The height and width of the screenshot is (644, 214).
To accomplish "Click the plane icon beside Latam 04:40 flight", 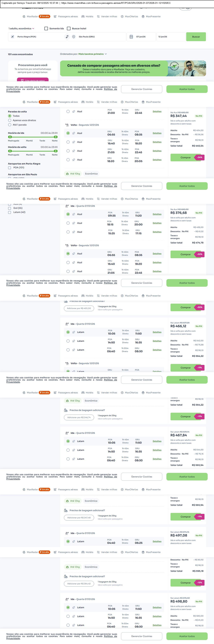I will (x=74, y=542).
